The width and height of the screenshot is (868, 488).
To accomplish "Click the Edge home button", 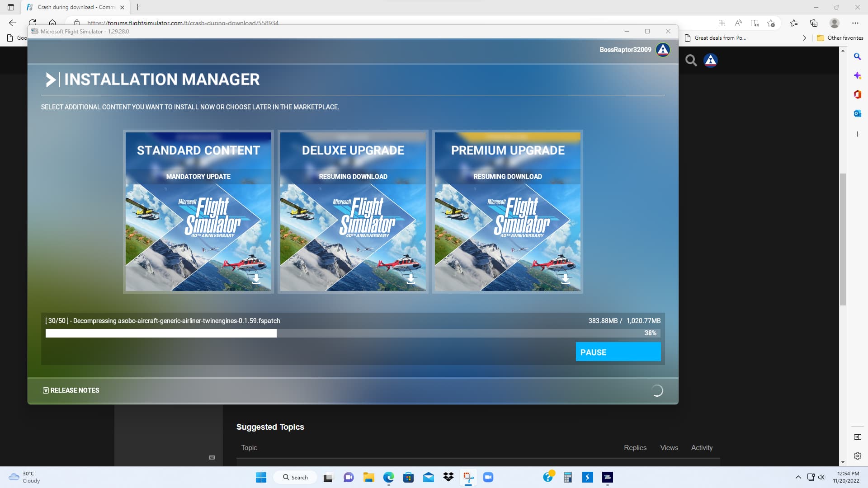I will tap(52, 23).
